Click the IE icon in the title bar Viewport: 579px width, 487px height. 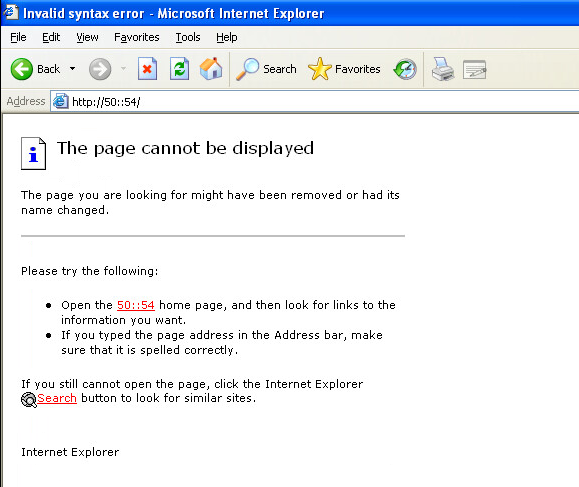tap(10, 12)
